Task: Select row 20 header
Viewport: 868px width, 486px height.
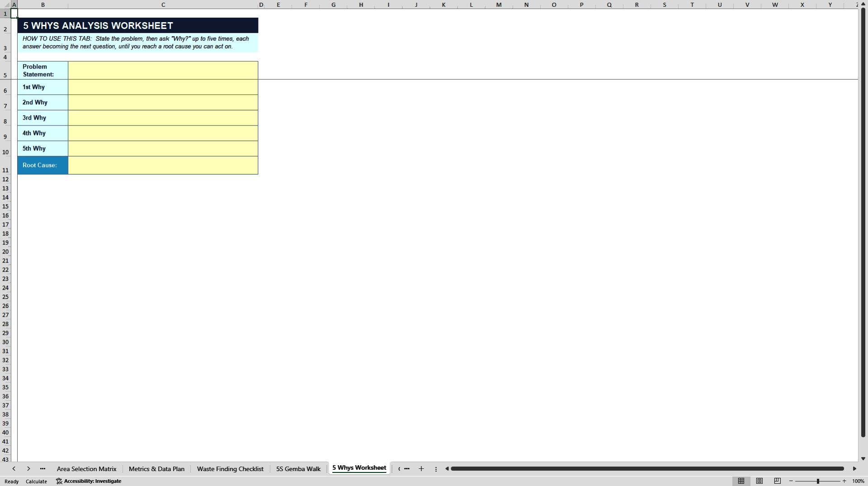Action: coord(5,252)
